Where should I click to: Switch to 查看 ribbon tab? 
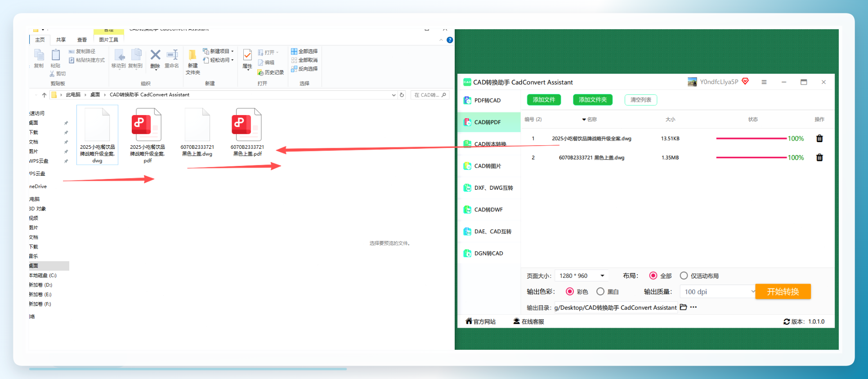click(82, 40)
